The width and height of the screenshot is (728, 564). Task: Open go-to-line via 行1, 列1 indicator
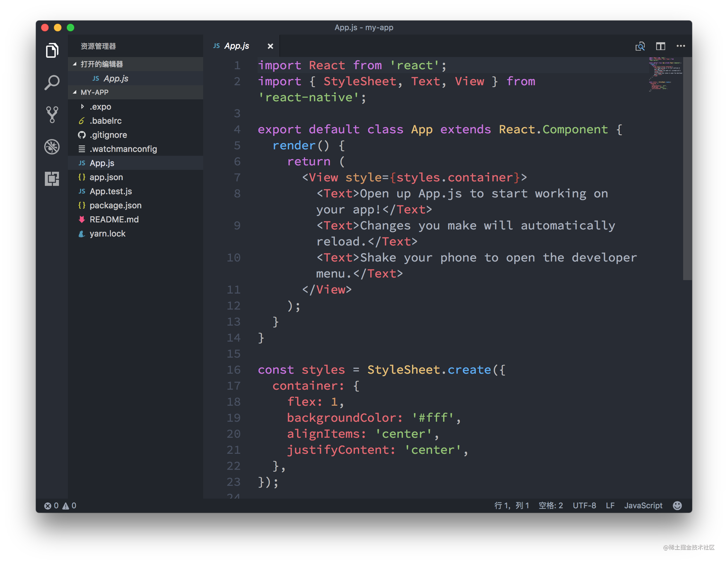512,506
